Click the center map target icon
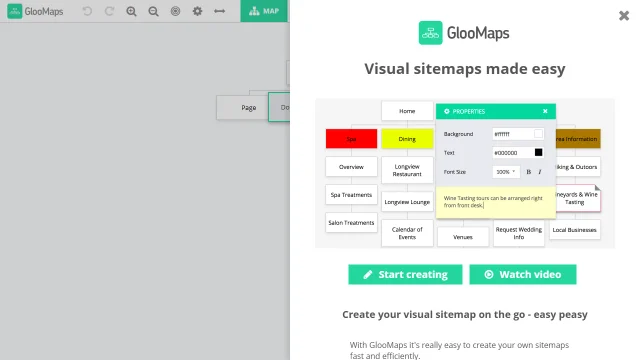 [x=175, y=11]
